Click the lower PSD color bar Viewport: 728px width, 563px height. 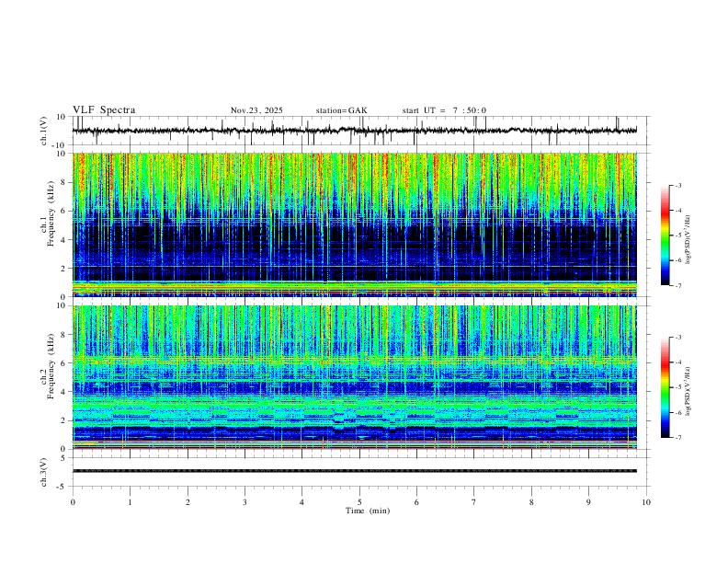click(x=665, y=387)
